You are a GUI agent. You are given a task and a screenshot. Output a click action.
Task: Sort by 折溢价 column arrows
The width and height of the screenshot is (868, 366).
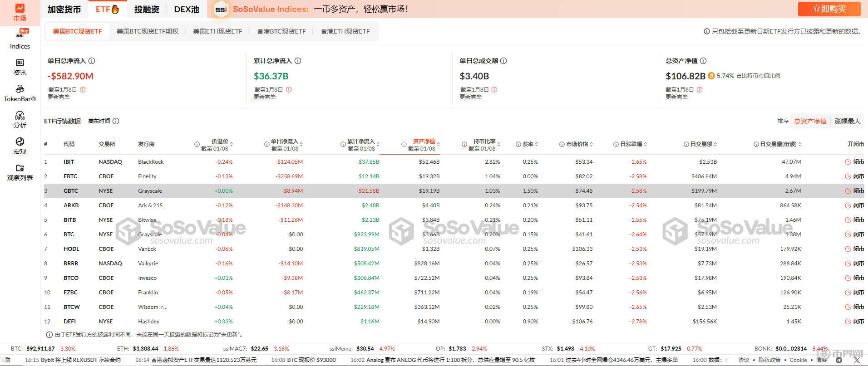[232, 144]
